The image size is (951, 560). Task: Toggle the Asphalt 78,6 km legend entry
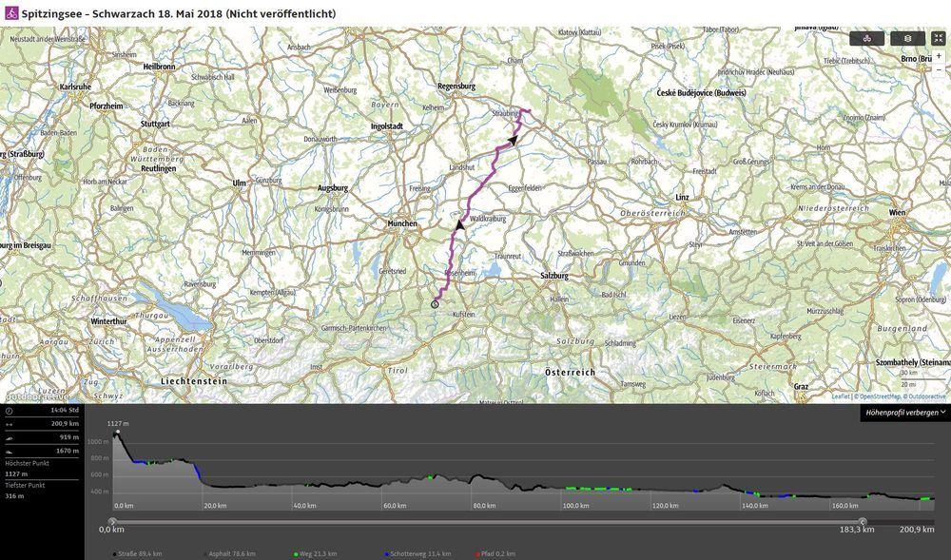click(x=226, y=553)
